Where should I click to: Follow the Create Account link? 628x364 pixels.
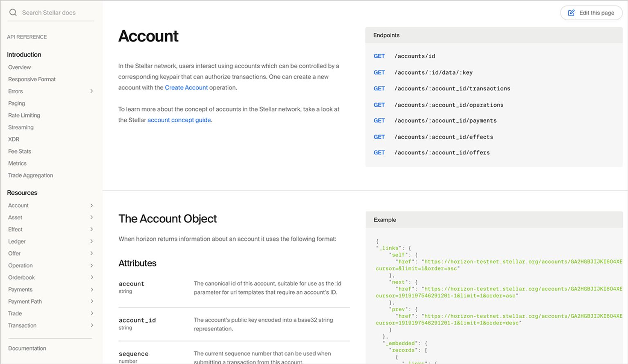tap(186, 88)
